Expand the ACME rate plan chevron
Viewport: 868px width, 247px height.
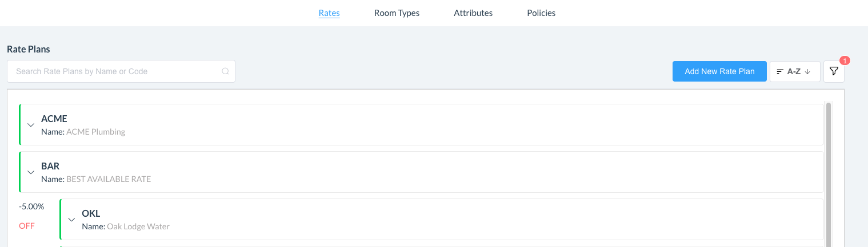31,125
